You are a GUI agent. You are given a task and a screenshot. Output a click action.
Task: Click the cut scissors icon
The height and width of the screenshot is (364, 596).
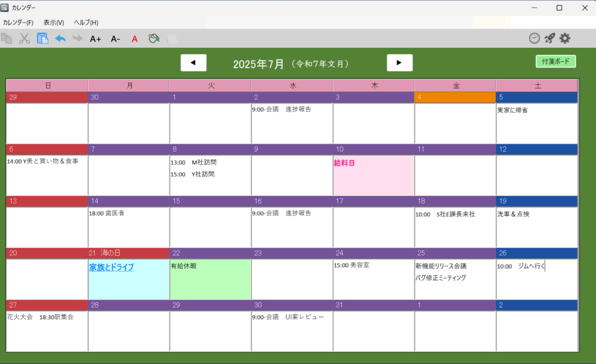pos(24,39)
